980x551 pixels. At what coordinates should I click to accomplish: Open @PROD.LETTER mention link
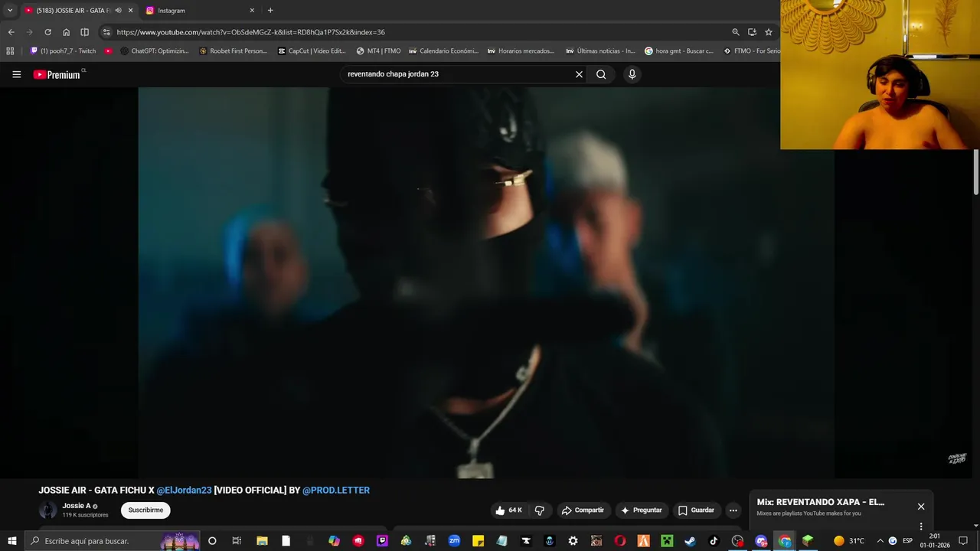point(336,491)
